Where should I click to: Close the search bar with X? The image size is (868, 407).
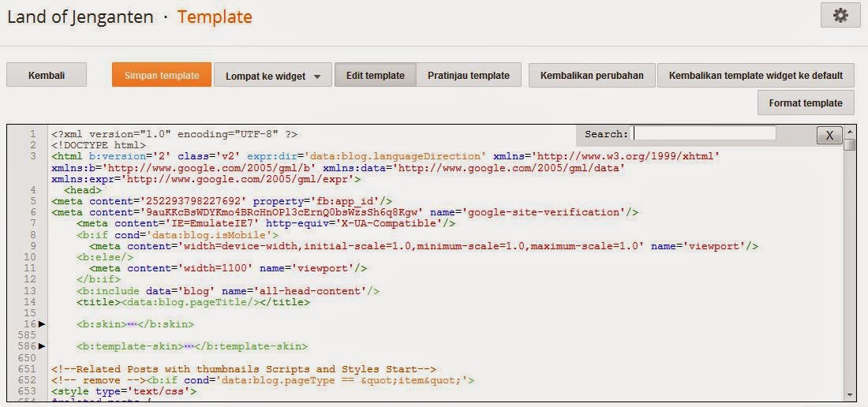point(829,135)
